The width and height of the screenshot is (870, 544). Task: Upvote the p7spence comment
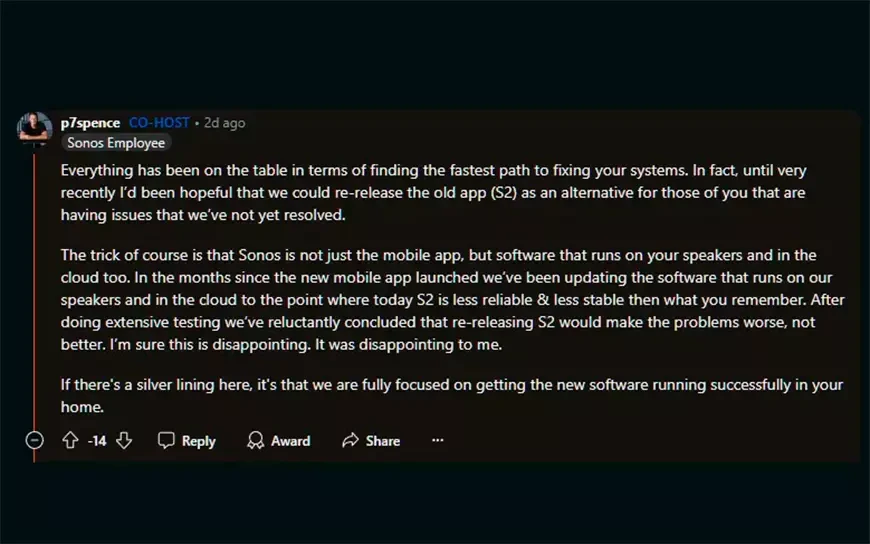[x=70, y=440]
